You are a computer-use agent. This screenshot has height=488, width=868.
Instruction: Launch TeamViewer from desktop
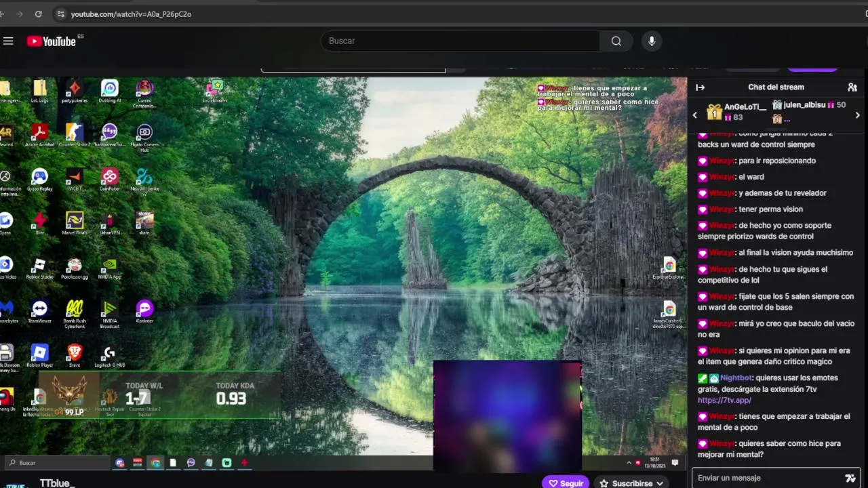tap(40, 312)
